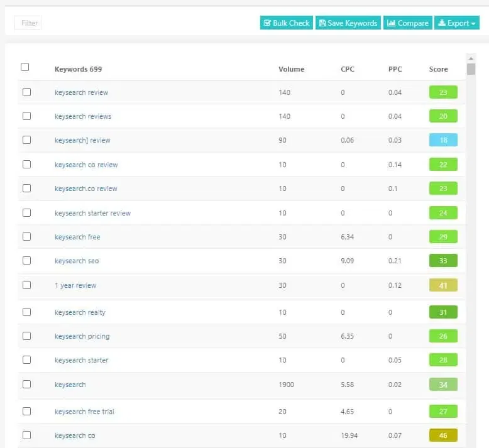Sort by the Score column header
489x448 pixels.
click(438, 69)
